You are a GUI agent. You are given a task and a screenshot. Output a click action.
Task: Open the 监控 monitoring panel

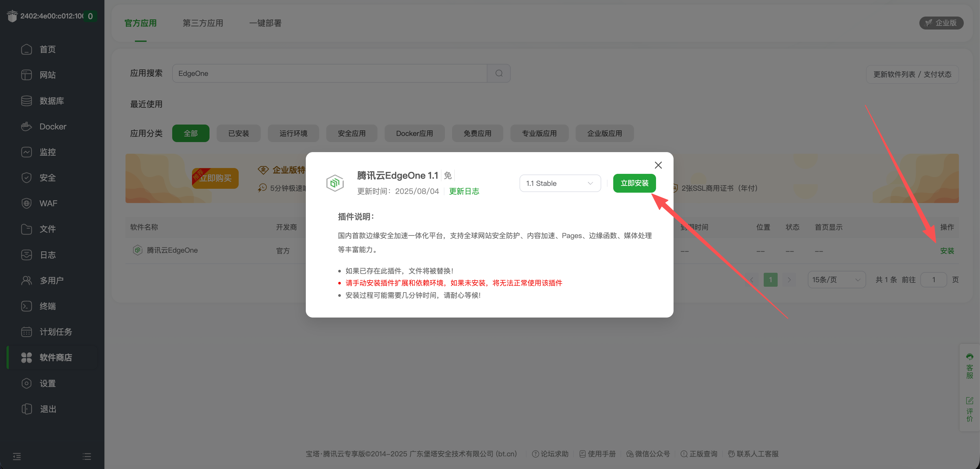pos(48,152)
